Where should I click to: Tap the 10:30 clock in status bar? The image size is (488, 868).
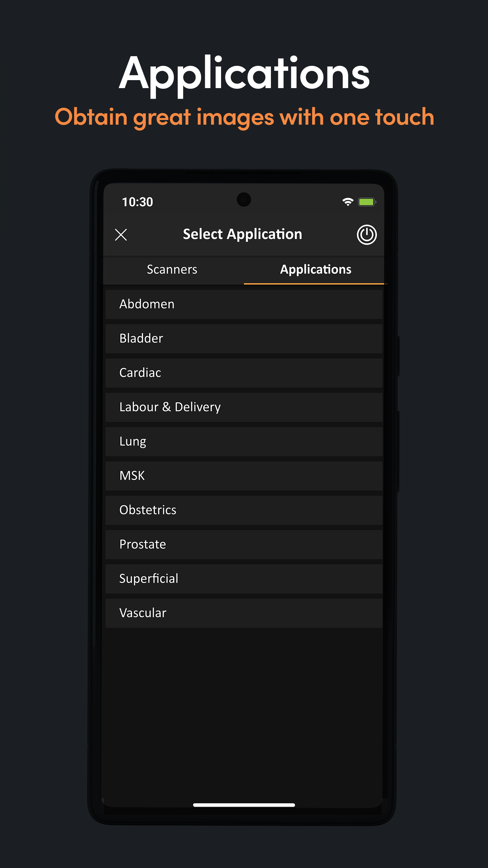click(x=138, y=202)
